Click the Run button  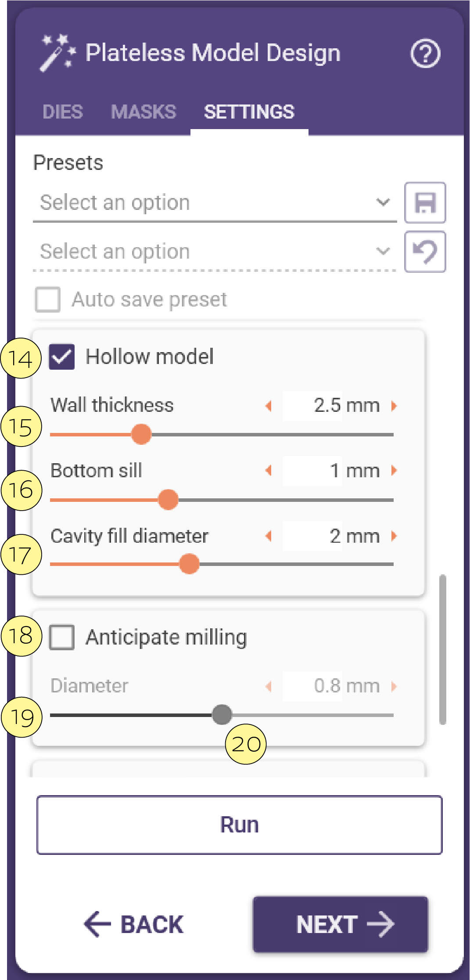[x=240, y=825]
